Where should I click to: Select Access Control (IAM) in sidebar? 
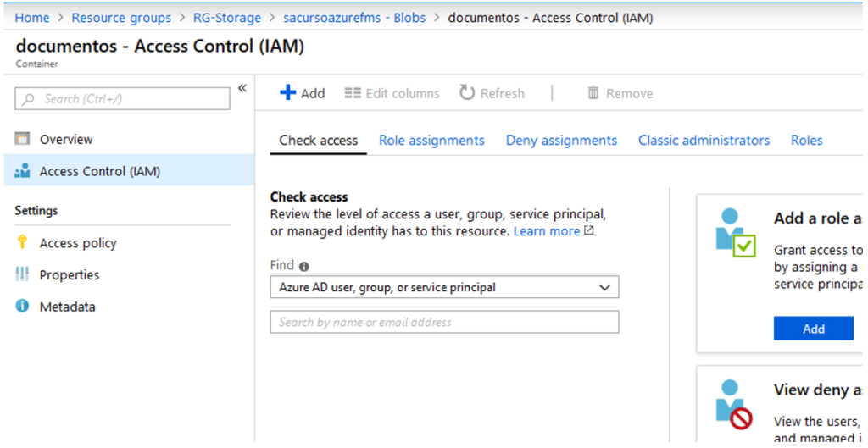click(x=129, y=171)
